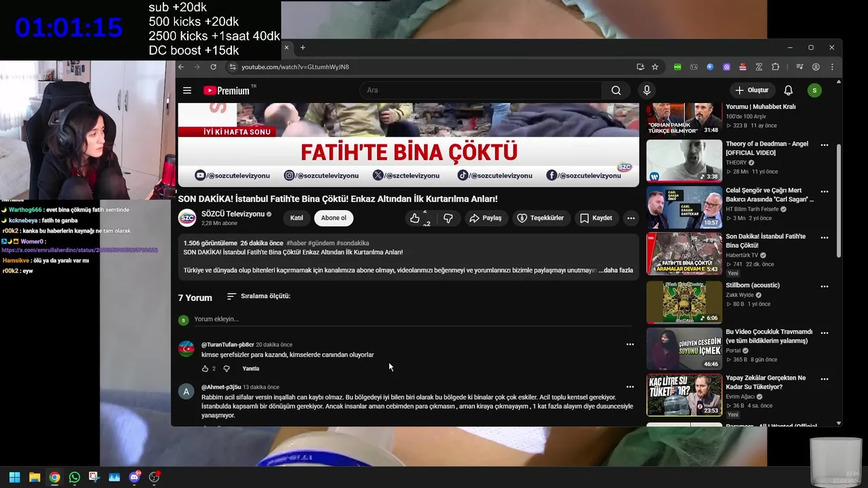Open options for Yapay Zekâlar video

[825, 379]
